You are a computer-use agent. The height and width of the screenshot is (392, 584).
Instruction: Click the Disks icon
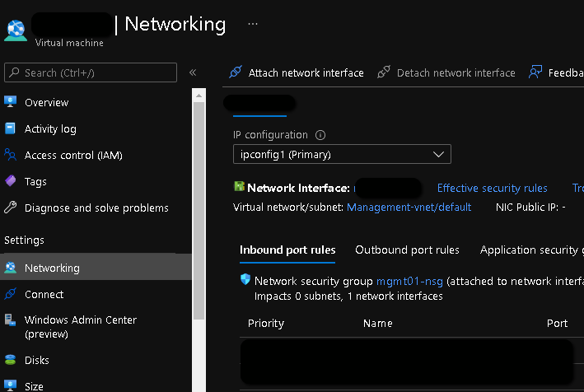coord(11,360)
